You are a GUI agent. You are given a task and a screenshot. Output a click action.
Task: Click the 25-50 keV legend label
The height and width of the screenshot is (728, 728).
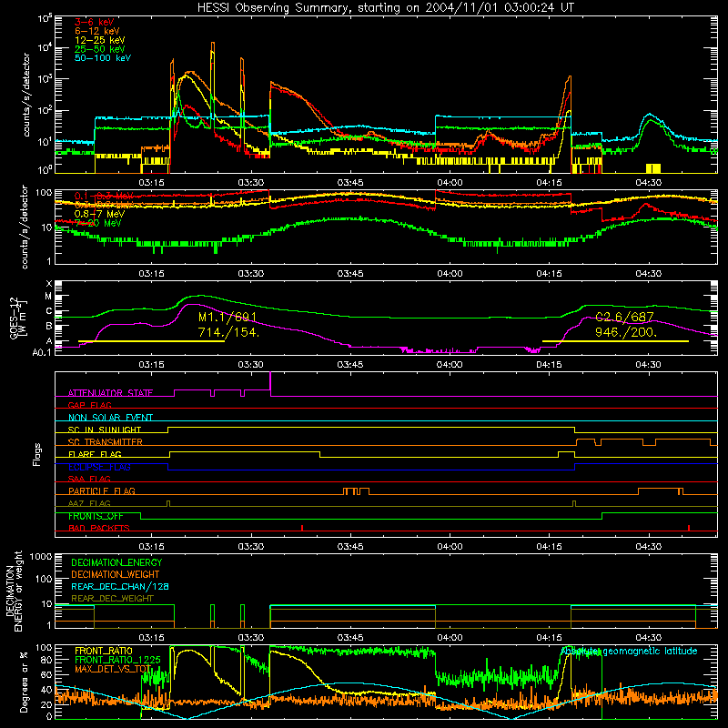(x=100, y=49)
